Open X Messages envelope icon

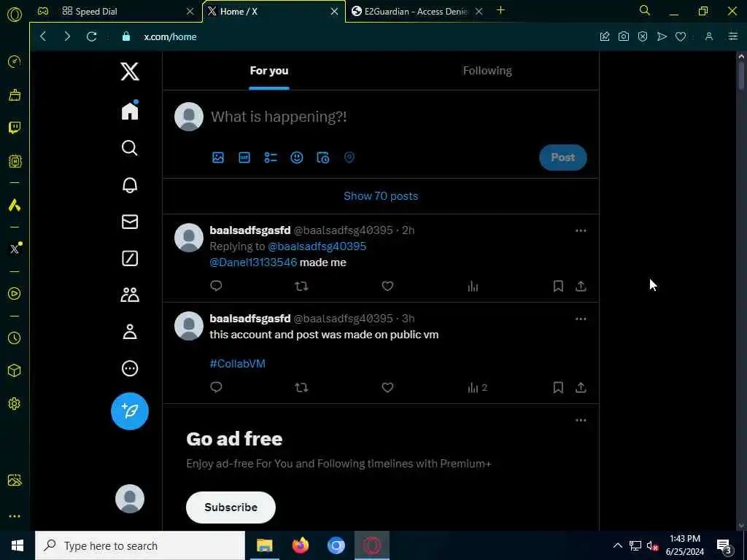130,222
